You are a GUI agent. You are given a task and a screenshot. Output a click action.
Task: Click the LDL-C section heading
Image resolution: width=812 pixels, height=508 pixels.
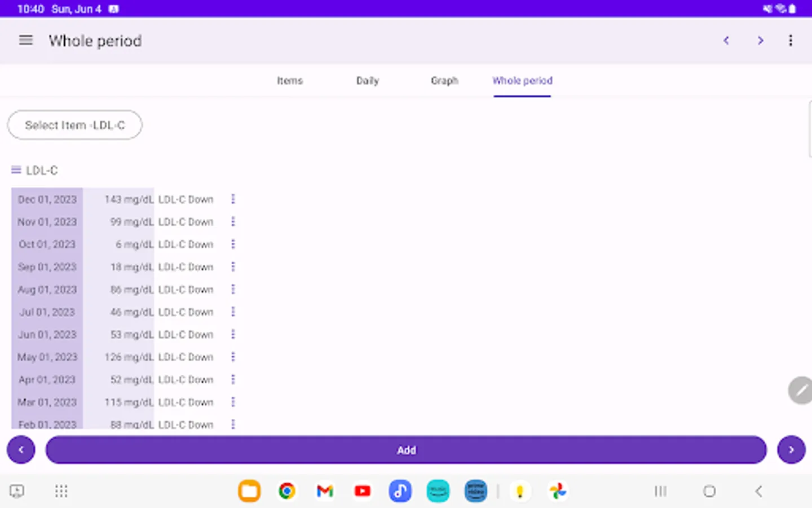pyautogui.click(x=42, y=170)
